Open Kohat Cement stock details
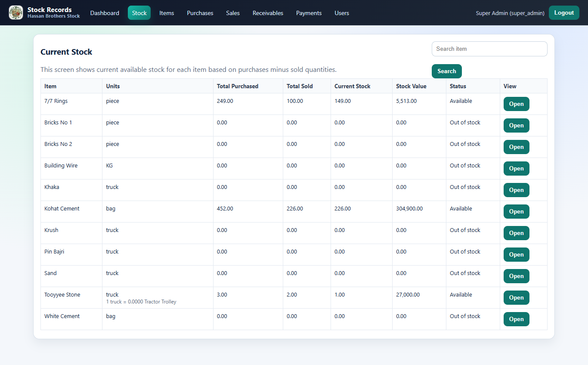 (x=516, y=212)
